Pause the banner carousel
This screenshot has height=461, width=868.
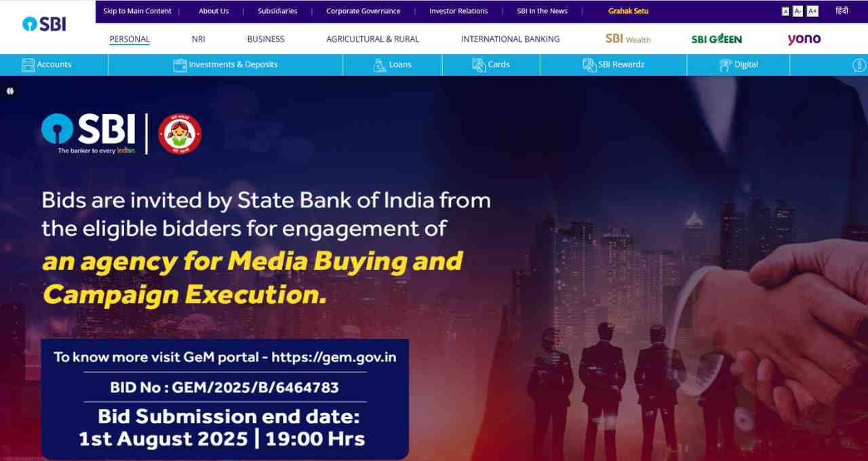tap(10, 91)
